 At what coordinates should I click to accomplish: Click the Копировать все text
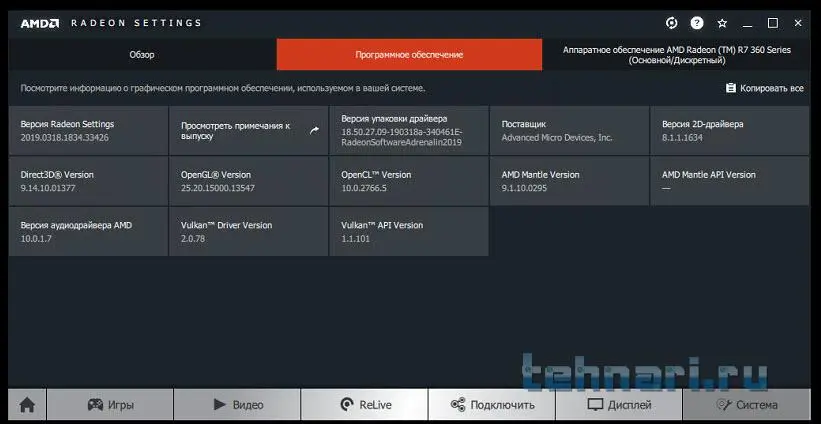pos(772,88)
